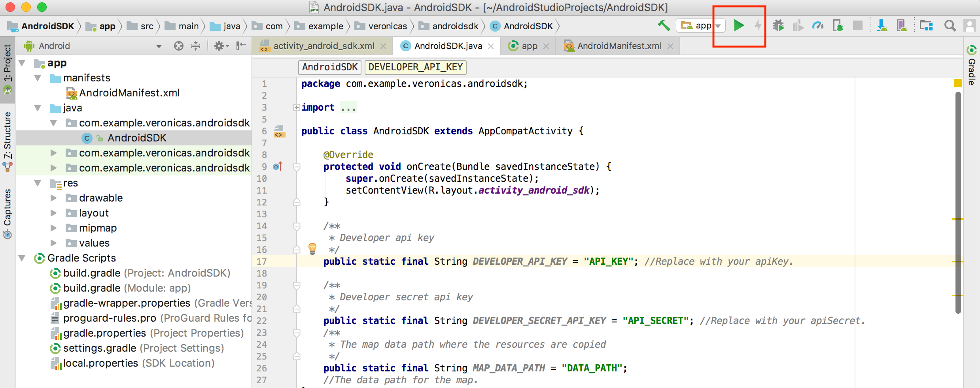
Task: Start debugging with the bug icon
Action: (779, 25)
